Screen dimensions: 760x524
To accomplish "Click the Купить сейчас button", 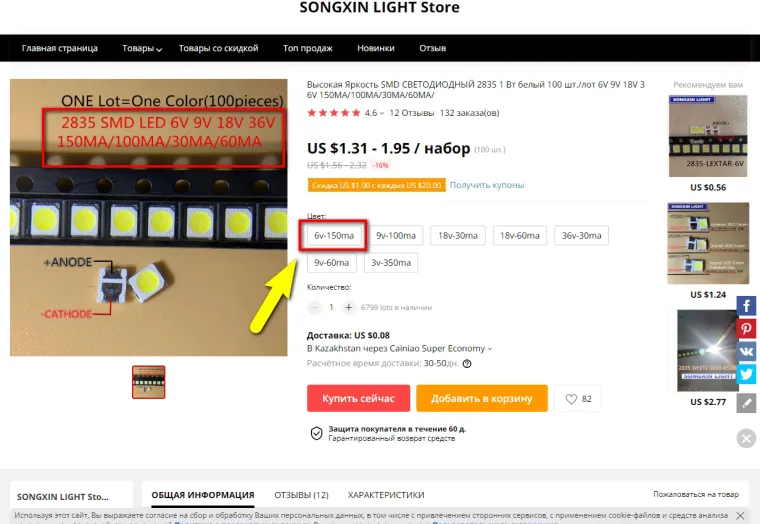I will 358,398.
